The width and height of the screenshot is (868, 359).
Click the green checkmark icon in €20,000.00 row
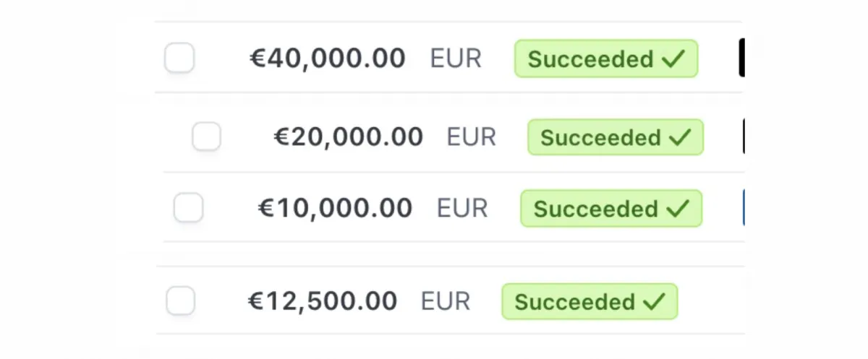680,137
